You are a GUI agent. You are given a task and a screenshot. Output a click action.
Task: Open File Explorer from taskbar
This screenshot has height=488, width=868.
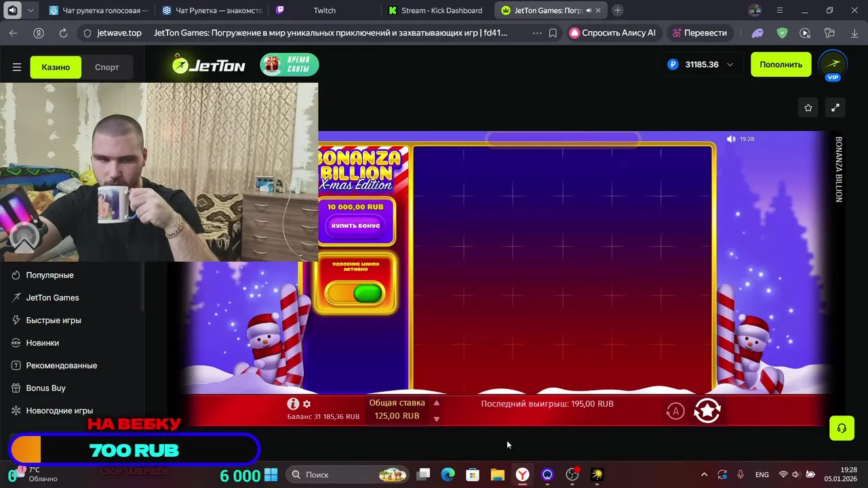click(x=498, y=474)
